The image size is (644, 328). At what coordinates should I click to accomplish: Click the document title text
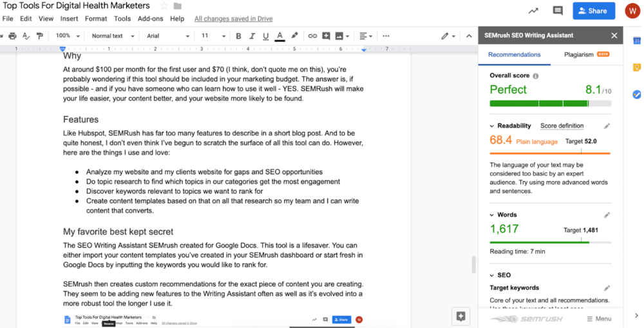coord(77,6)
